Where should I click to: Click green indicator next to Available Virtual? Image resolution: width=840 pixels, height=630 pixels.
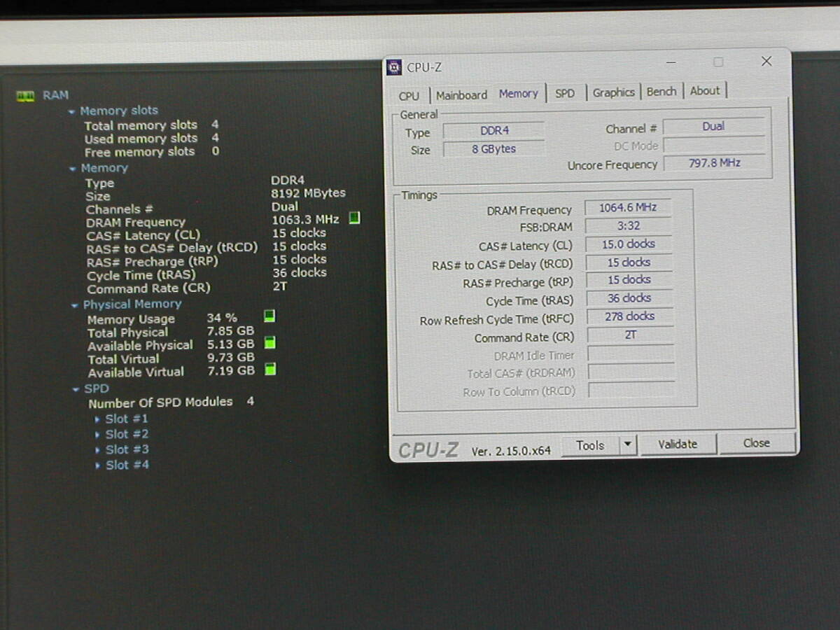[x=271, y=369]
